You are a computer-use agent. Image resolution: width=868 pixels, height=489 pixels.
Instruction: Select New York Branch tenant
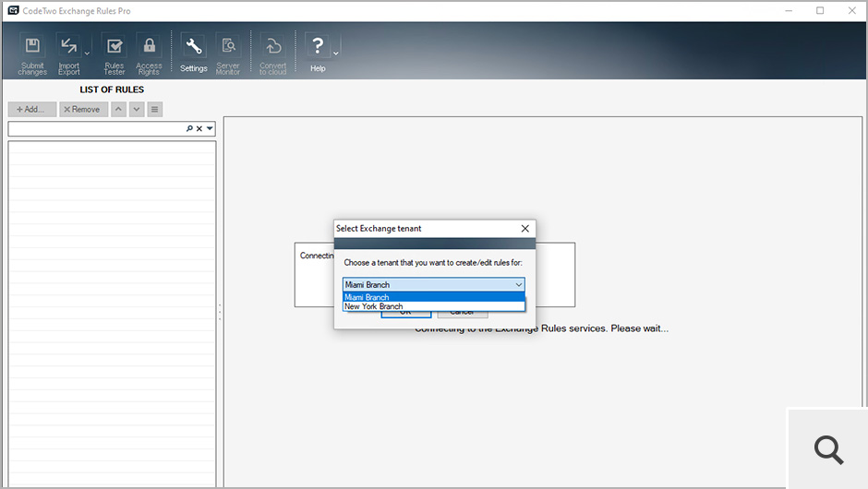(433, 306)
